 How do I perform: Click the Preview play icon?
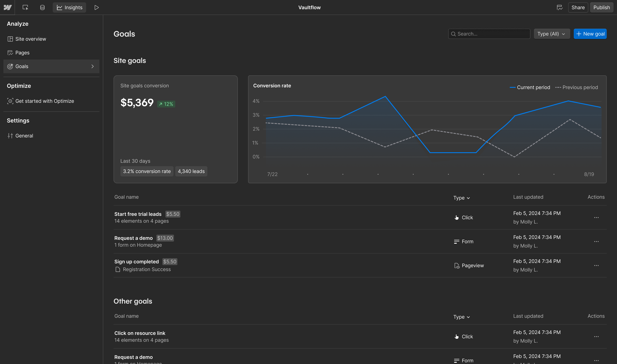[96, 7]
